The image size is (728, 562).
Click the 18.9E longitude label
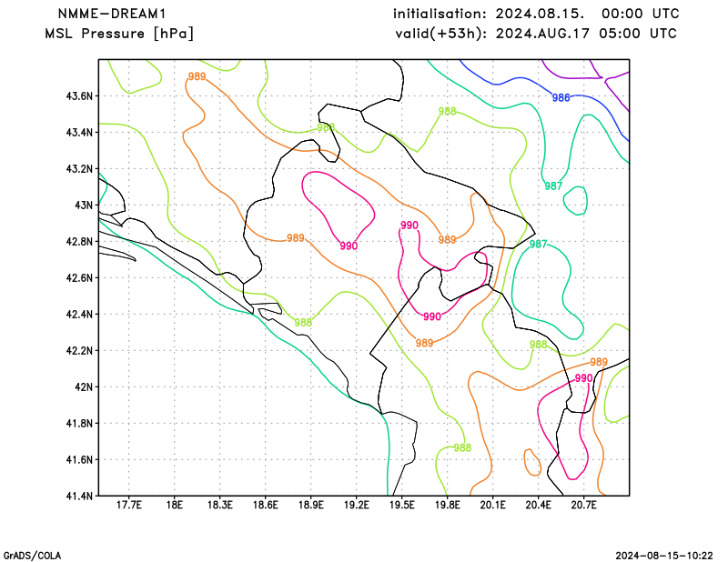point(310,505)
